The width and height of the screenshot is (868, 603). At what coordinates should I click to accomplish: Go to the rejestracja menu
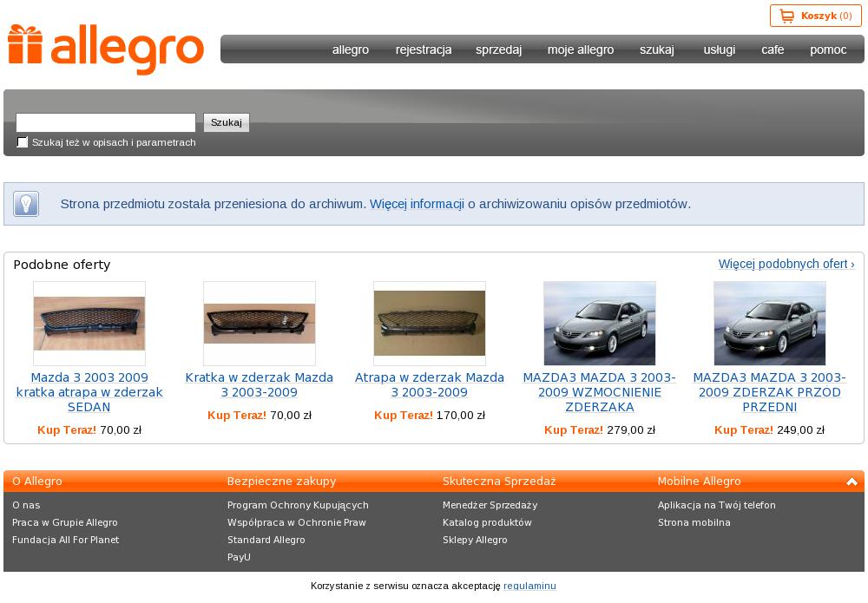click(424, 49)
